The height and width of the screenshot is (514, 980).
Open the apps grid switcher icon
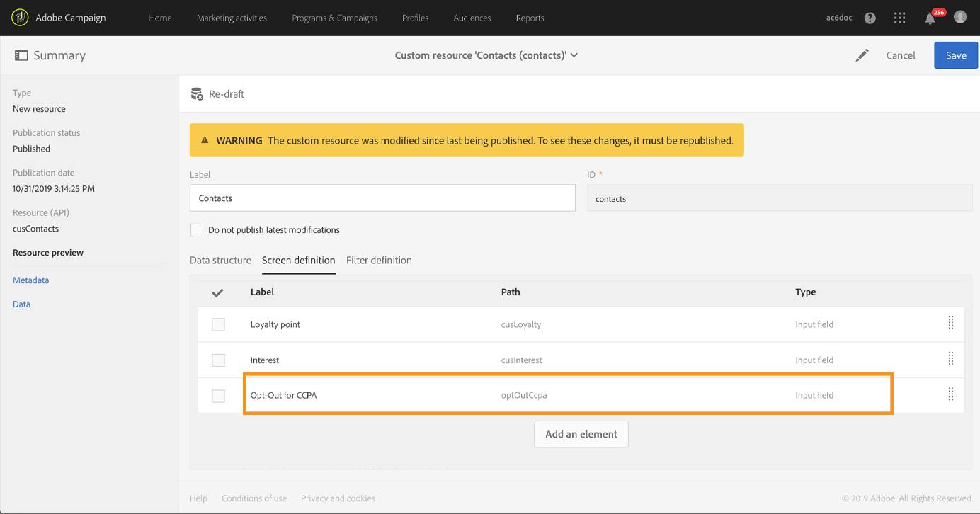900,18
